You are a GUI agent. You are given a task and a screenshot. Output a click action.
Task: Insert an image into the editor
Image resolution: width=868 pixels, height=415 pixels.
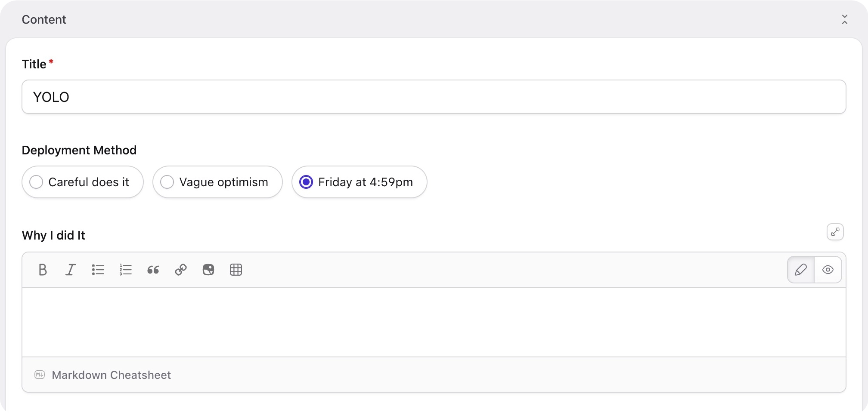point(208,270)
